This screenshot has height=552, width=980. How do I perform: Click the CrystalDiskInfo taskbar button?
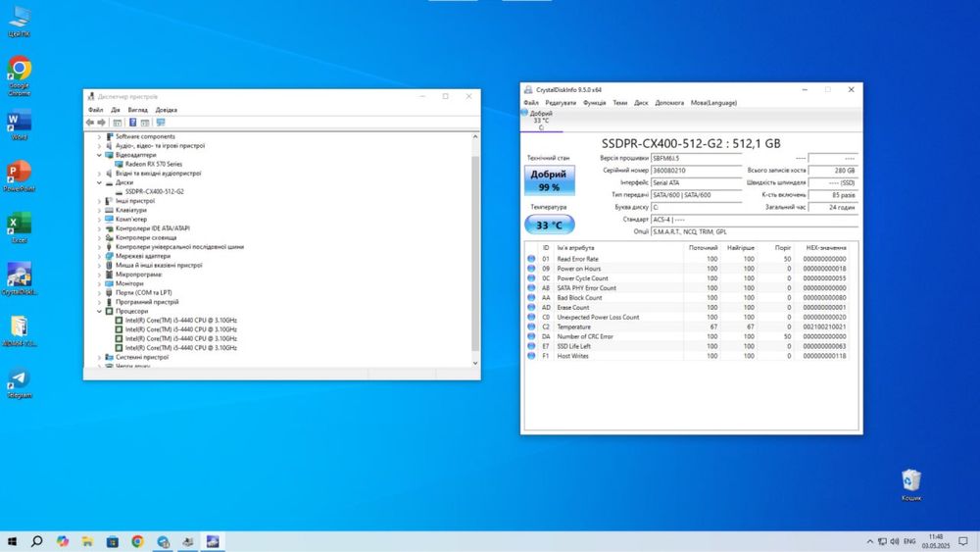pyautogui.click(x=213, y=541)
